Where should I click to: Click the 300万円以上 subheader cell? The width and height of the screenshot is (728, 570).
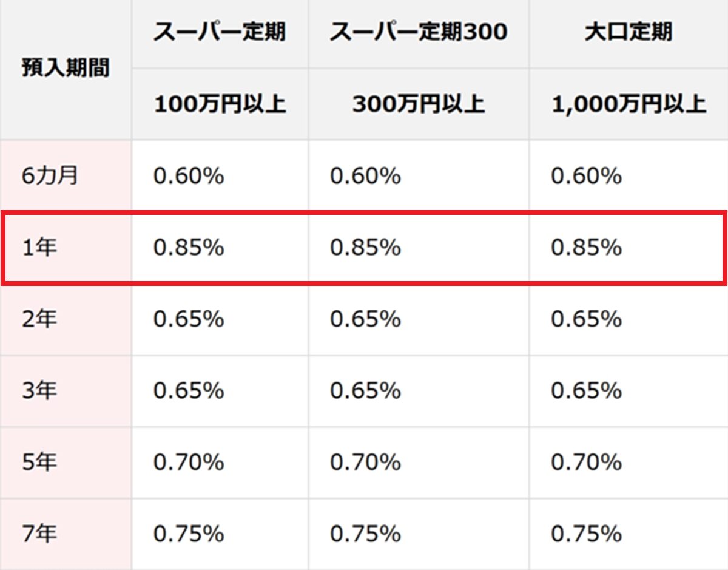pos(419,104)
